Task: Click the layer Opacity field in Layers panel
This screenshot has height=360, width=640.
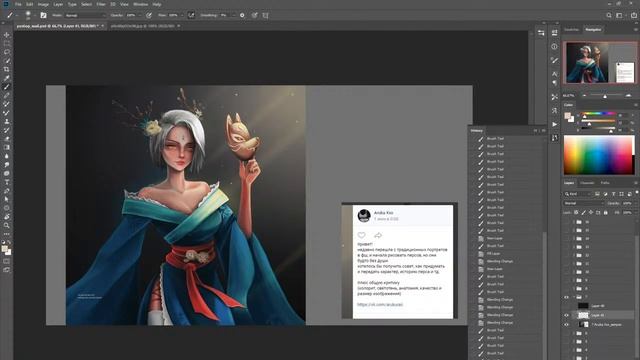Action: 627,203
